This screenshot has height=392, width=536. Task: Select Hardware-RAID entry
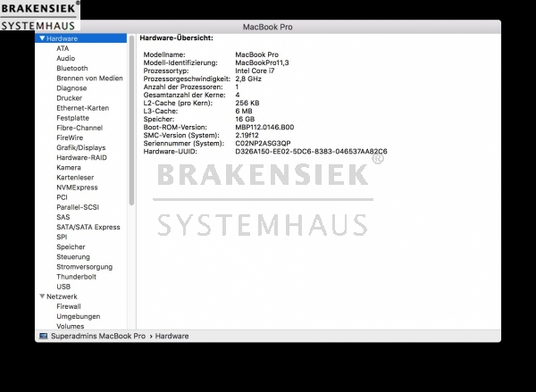81,157
